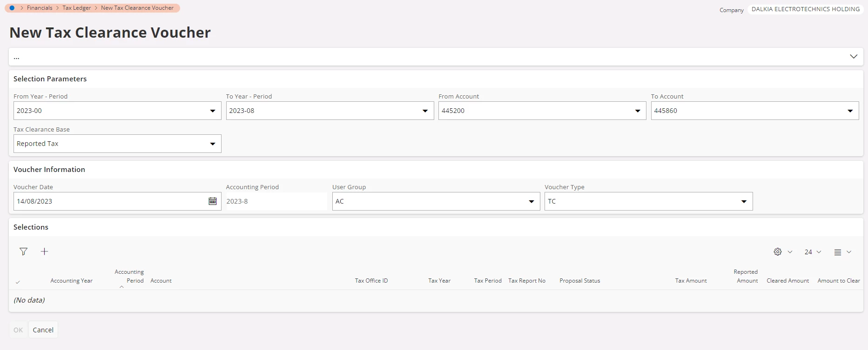Click the sort arrow under Accounting Period
The height and width of the screenshot is (350, 868).
tap(121, 287)
